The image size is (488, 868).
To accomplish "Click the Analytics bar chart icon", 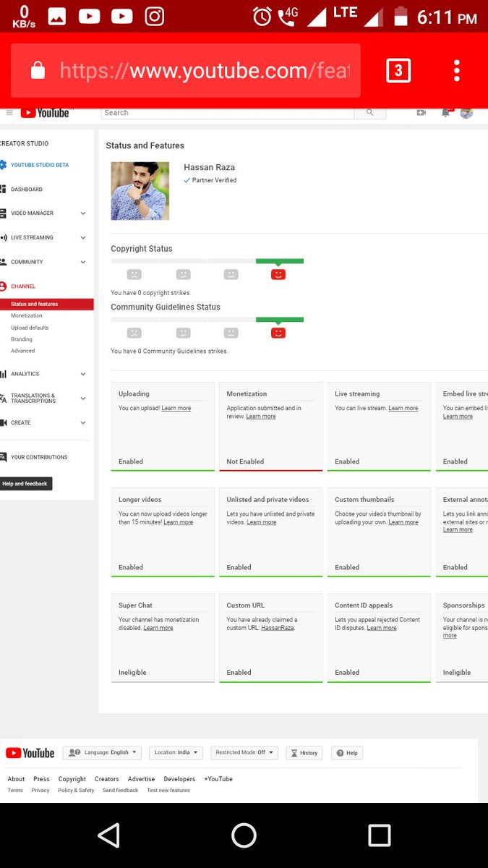I will (3, 374).
